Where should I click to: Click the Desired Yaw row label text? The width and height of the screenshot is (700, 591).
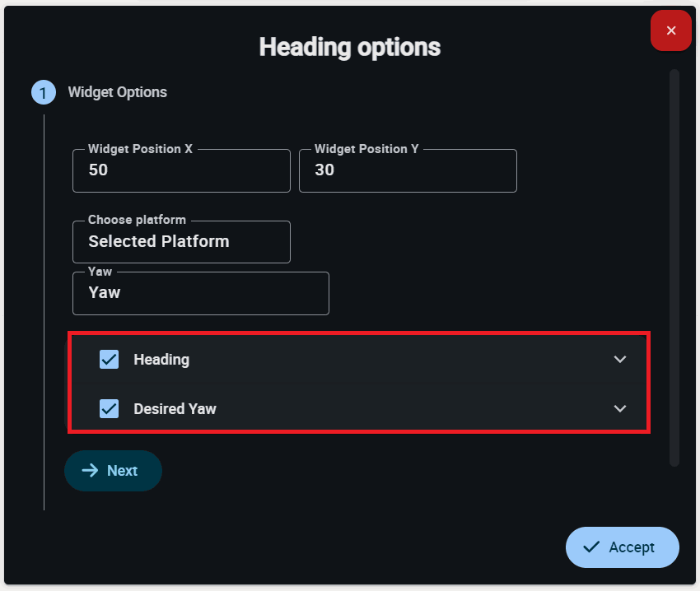pos(175,409)
